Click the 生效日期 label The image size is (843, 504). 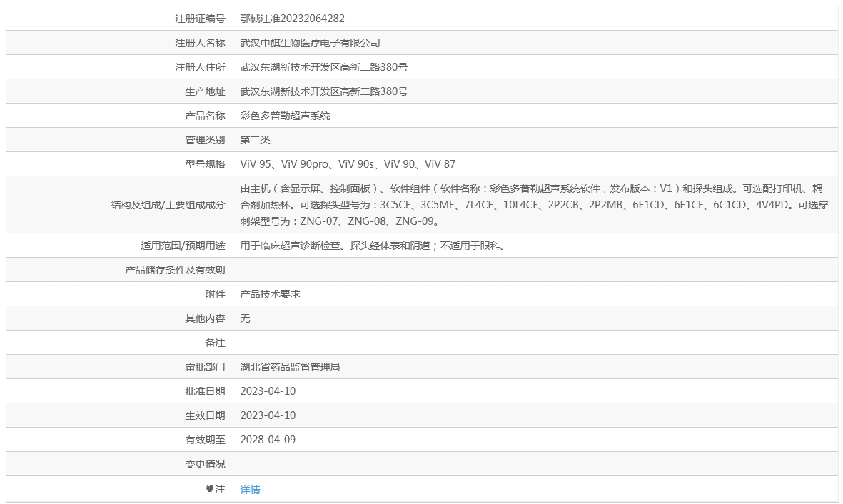205,415
